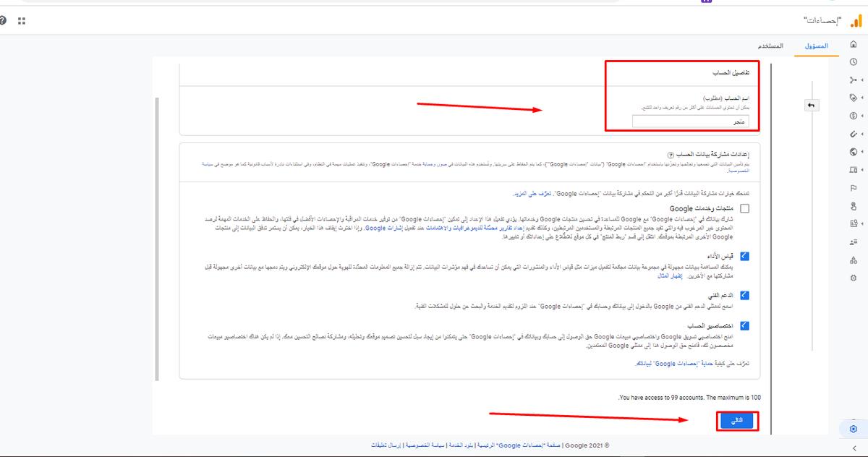The image size is (868, 457).
Task: Switch to the المستخدم tab
Action: [x=769, y=46]
